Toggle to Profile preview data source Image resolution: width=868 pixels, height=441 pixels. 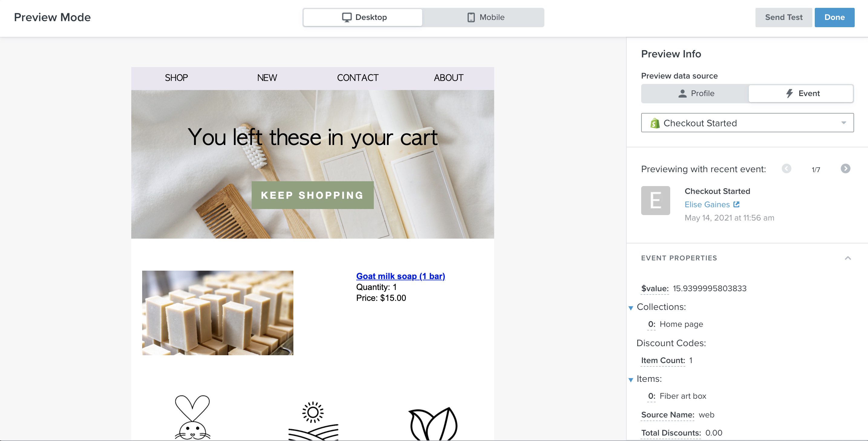click(695, 93)
